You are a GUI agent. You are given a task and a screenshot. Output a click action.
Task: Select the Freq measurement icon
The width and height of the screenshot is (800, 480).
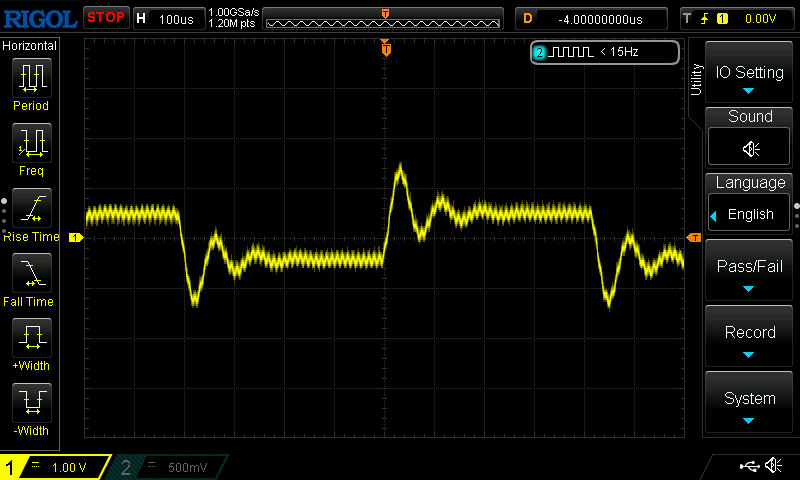[x=32, y=142]
